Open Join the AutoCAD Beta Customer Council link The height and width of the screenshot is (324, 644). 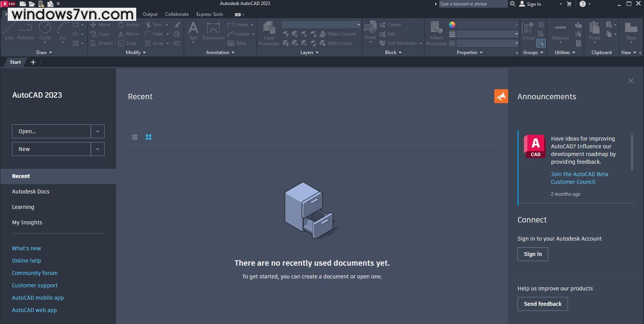click(x=579, y=178)
